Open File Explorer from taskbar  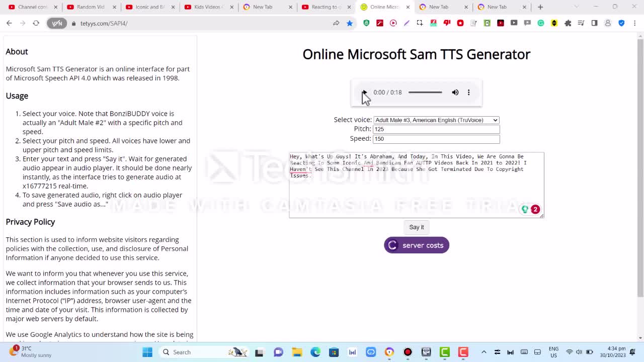(297, 352)
